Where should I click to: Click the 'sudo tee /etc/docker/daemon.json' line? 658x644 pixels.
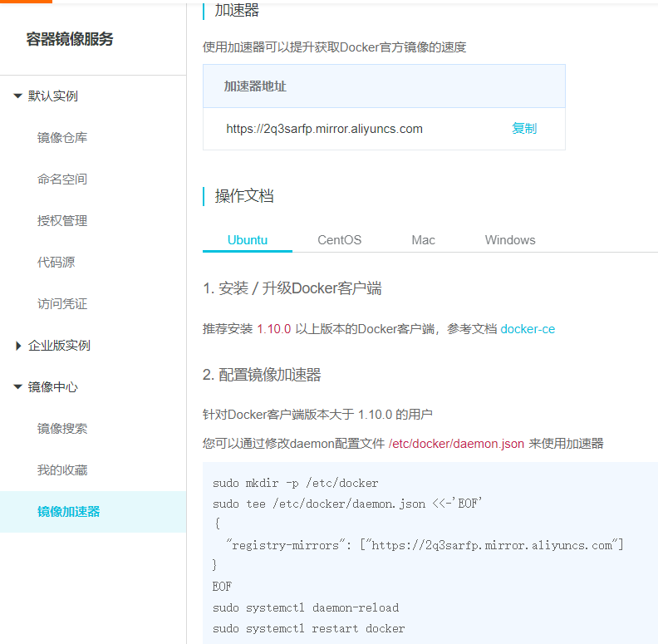tap(347, 504)
